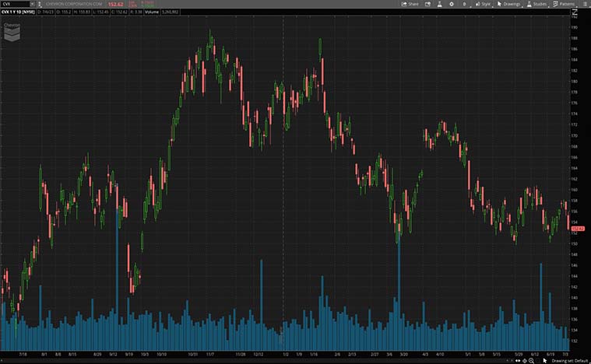Open the Studies menu
This screenshot has width=591, height=364.
[x=537, y=4]
